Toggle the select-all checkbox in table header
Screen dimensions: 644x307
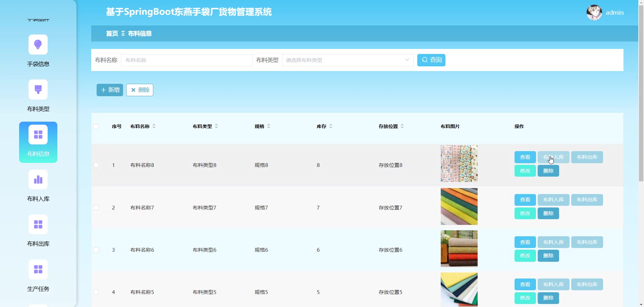point(96,127)
